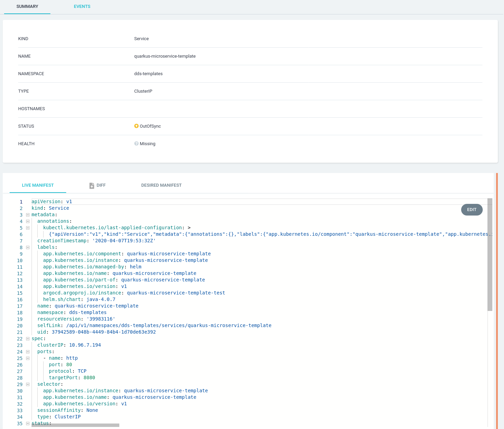Image resolution: width=504 pixels, height=429 pixels.
Task: Click the 'port: 80' line
Action: coord(60,365)
